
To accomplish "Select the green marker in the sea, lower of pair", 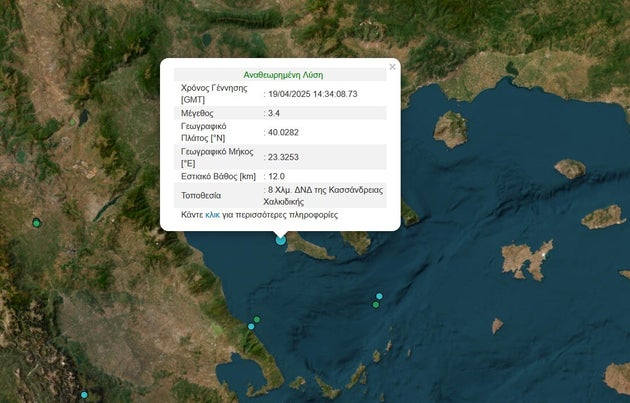I will [x=376, y=305].
